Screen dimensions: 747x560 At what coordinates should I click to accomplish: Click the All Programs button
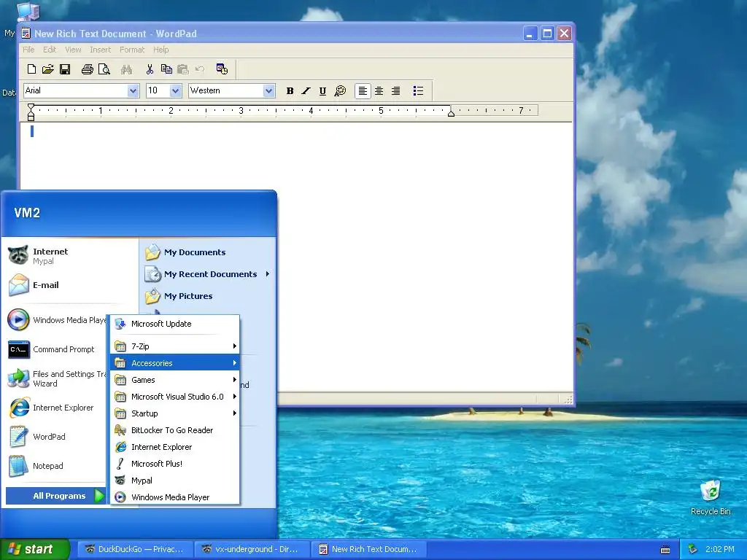tap(56, 496)
